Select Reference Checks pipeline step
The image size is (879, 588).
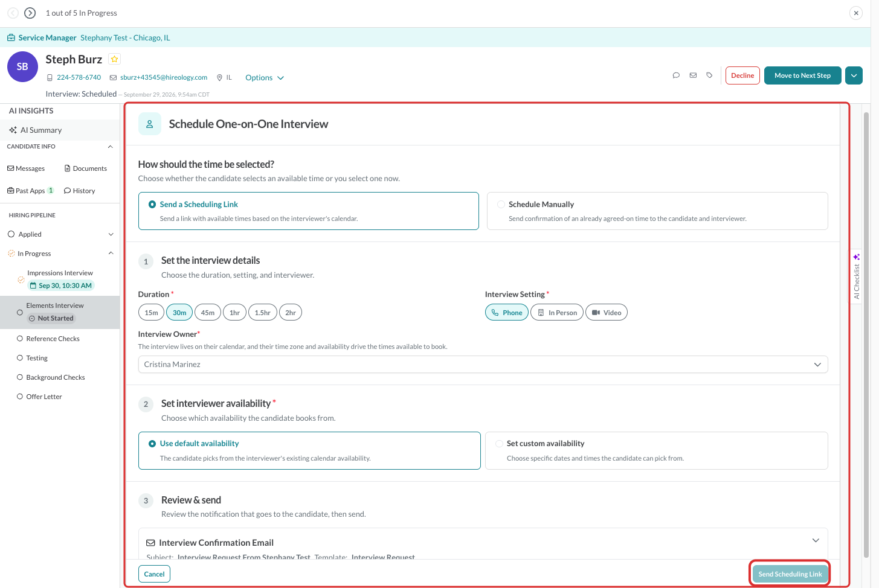tap(53, 339)
